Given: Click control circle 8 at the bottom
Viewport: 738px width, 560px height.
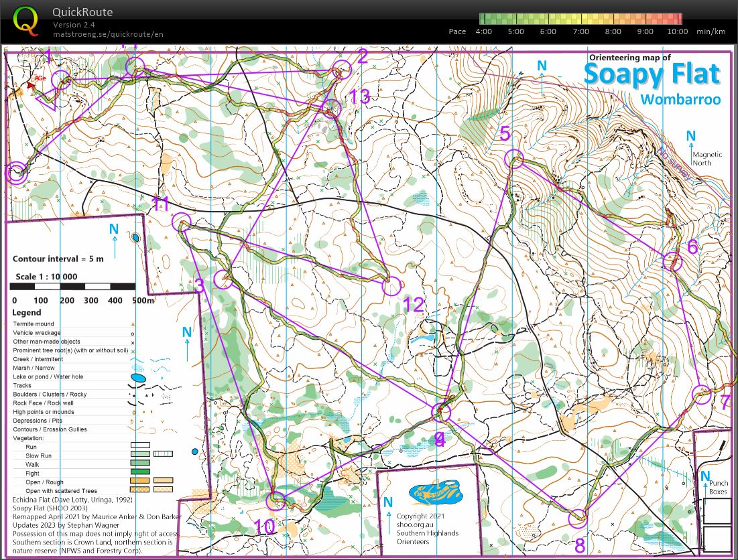Looking at the screenshot, I should 578,518.
